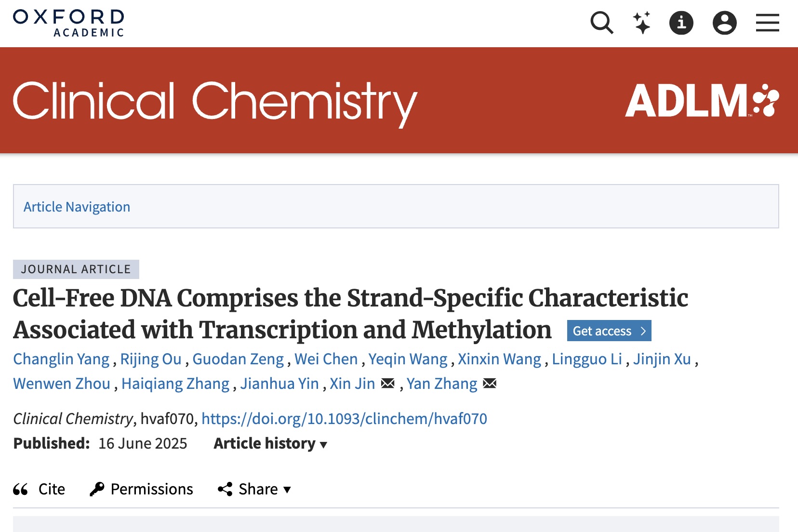The height and width of the screenshot is (532, 798).
Task: Click envelope icon next to Yan Zhang
Action: (x=490, y=384)
